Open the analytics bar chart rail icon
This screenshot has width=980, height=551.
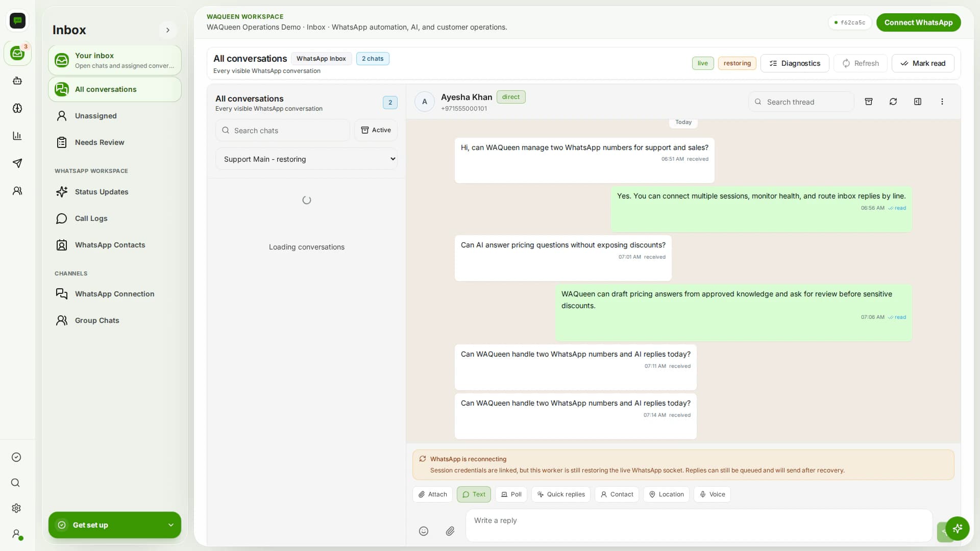pos(17,136)
